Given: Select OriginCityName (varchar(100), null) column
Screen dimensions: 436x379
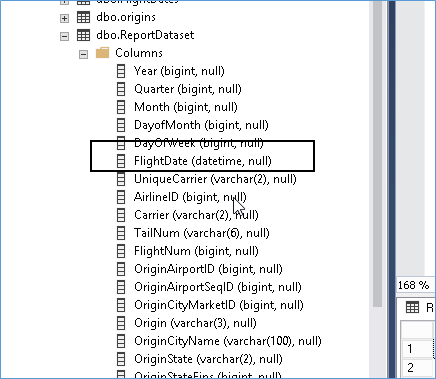Looking at the screenshot, I should pos(228,341).
